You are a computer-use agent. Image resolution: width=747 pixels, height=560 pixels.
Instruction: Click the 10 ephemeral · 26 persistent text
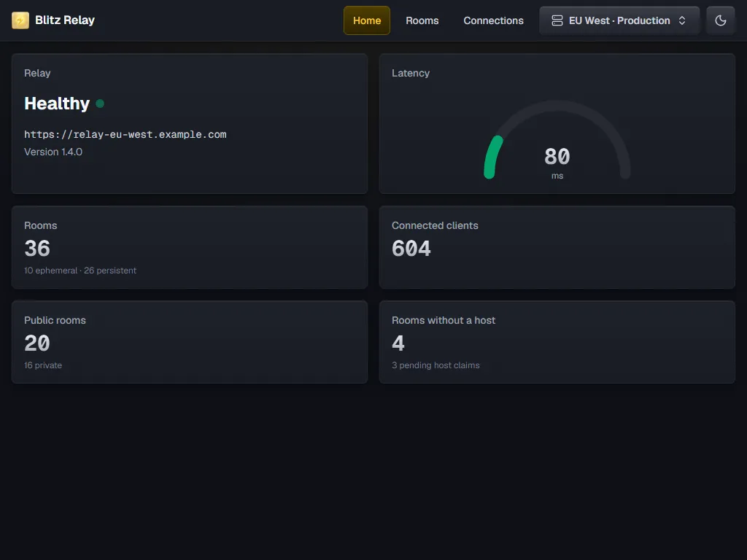pos(80,271)
